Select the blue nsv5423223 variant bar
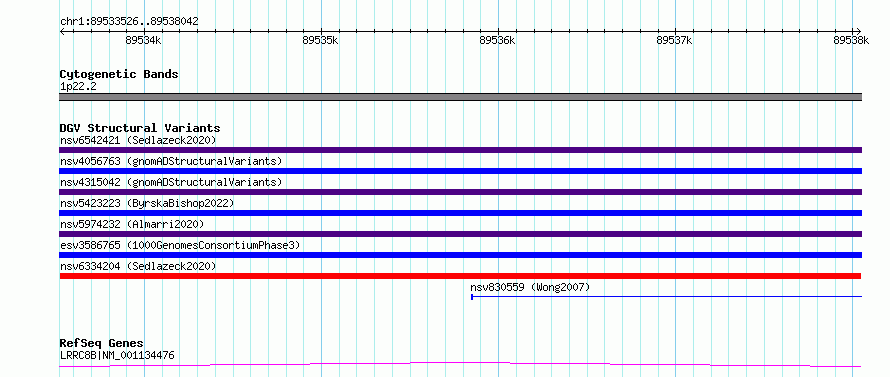 pyautogui.click(x=460, y=213)
